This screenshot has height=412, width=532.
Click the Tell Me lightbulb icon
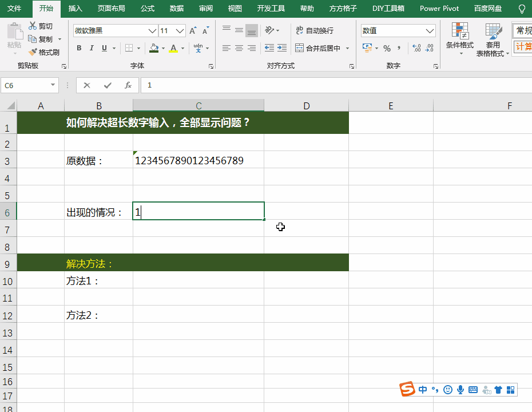[x=522, y=9]
